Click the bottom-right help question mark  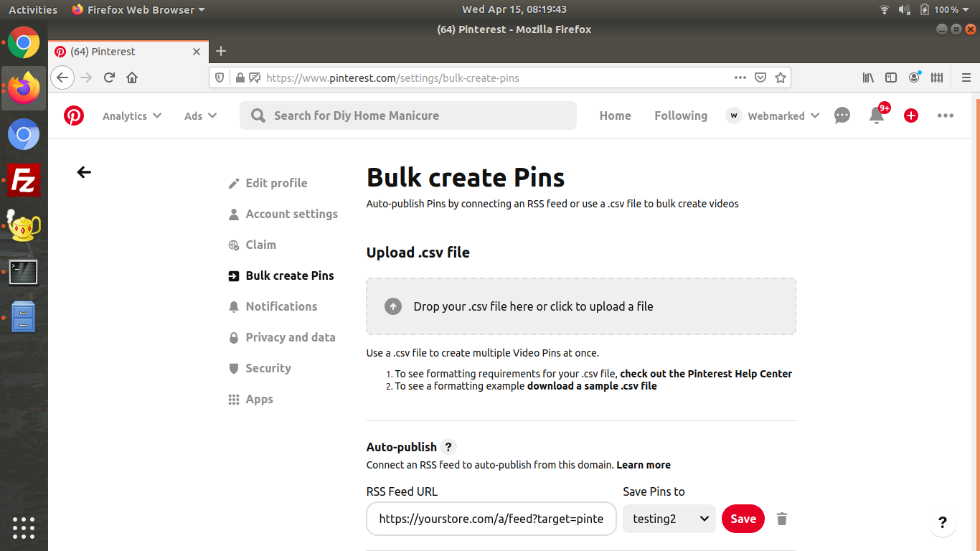[x=942, y=523]
